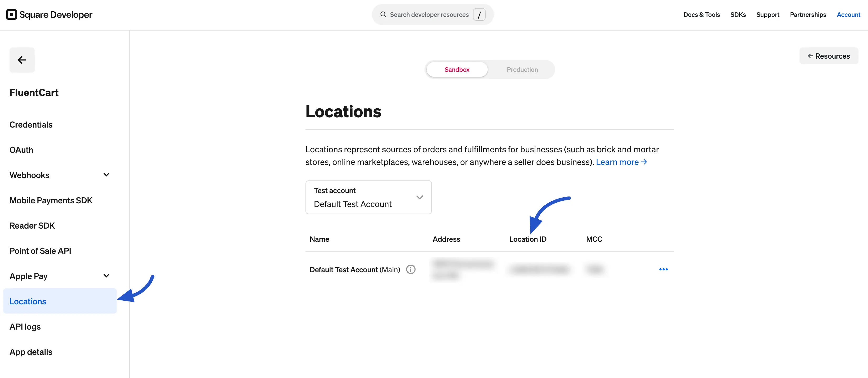The image size is (868, 378).
Task: Click the slash shortcut key badge
Action: 479,14
